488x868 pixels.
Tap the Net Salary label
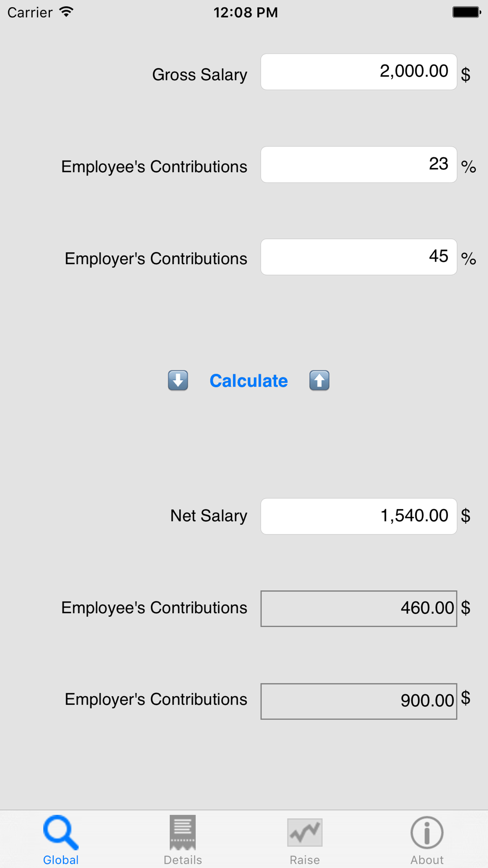[208, 516]
